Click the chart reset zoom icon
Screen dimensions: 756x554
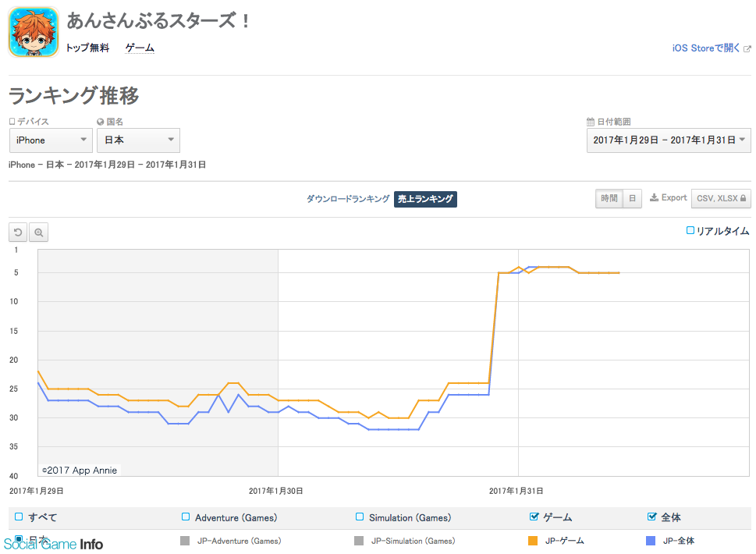tap(18, 233)
